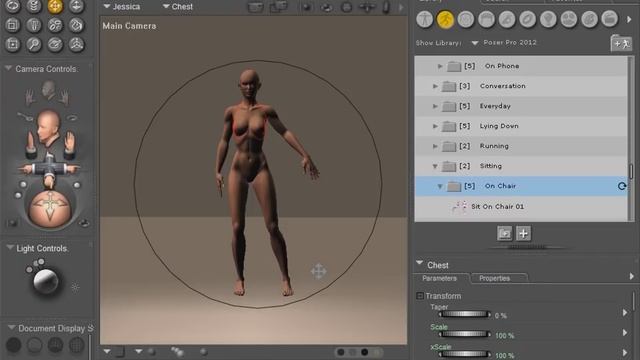
Task: Select the Taper editing tool
Action: pyautogui.click(x=34, y=25)
